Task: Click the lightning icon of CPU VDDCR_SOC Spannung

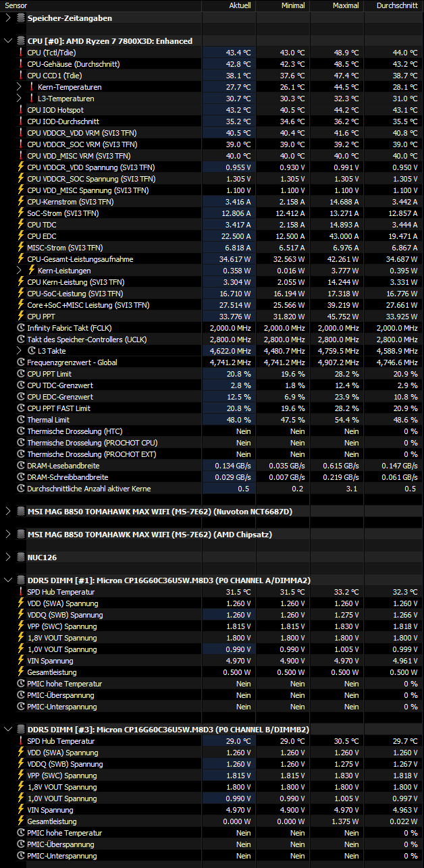Action: (x=20, y=179)
